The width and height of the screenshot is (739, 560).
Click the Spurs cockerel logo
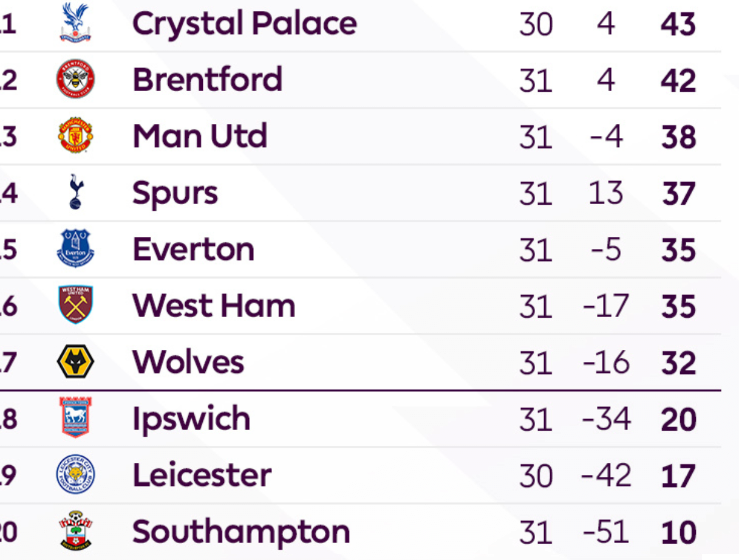[75, 192]
